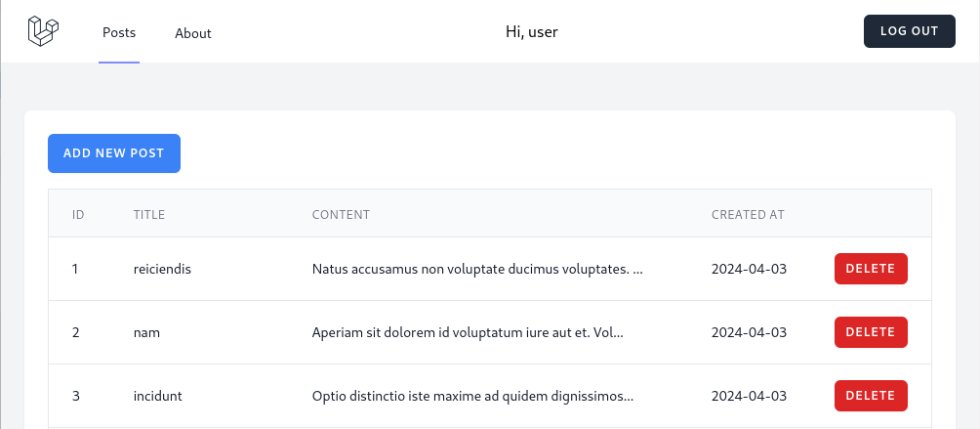Go to the About page

(192, 33)
